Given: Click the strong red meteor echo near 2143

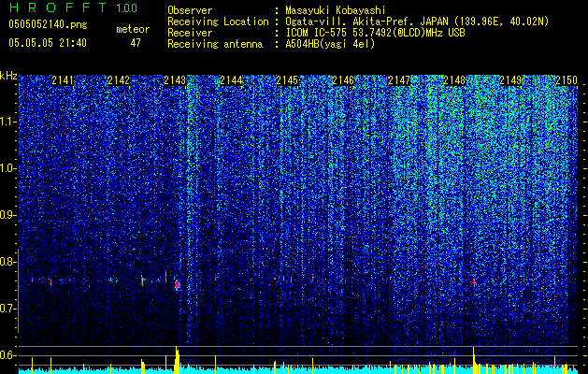Looking at the screenshot, I should tap(178, 285).
